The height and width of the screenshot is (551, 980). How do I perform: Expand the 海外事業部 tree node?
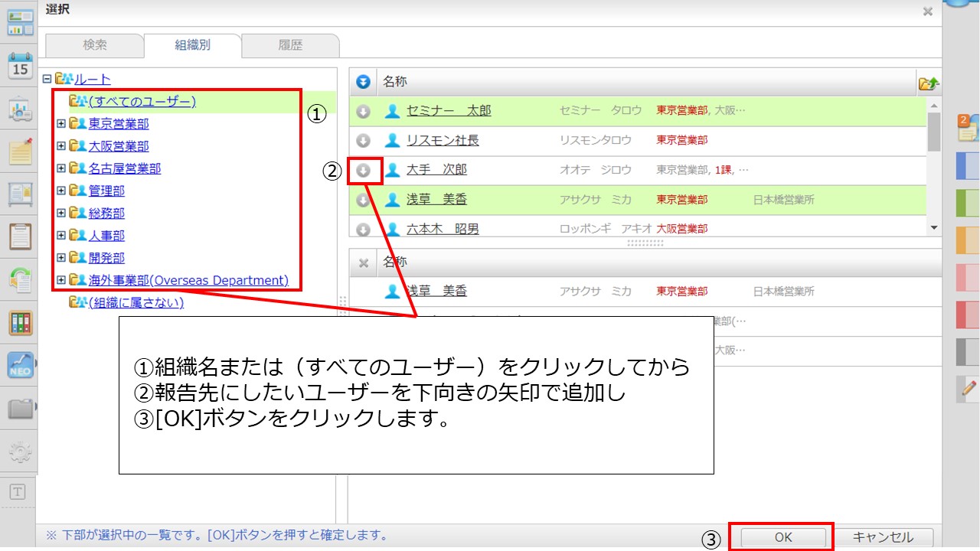(x=61, y=280)
